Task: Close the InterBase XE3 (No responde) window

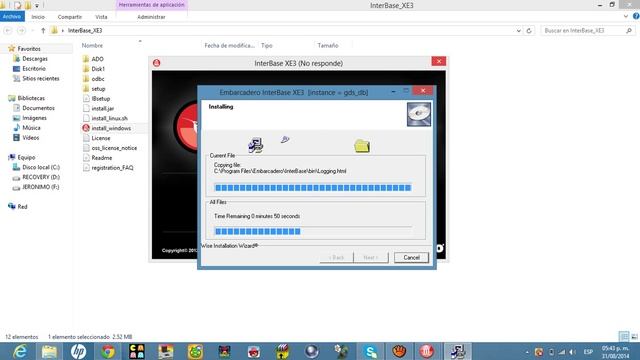Action: click(439, 61)
